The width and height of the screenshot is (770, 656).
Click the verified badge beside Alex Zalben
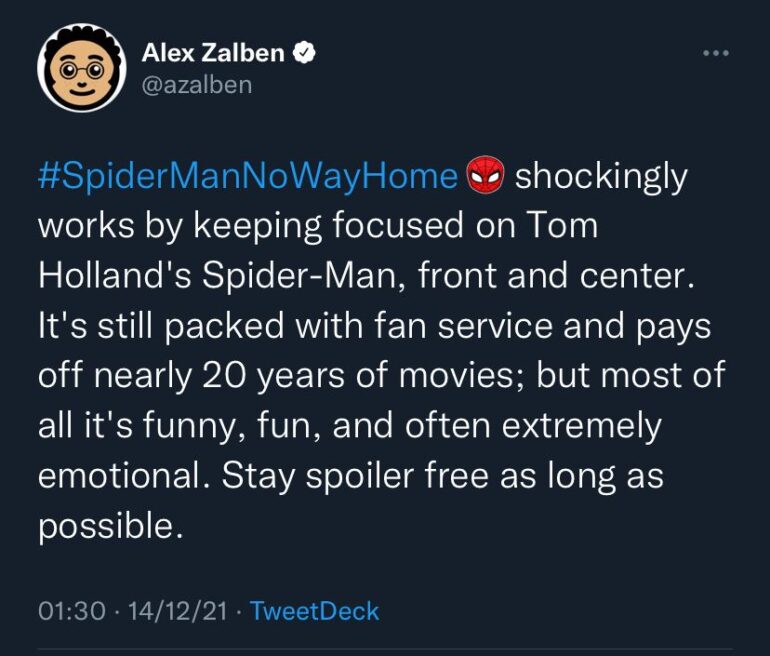tap(305, 53)
